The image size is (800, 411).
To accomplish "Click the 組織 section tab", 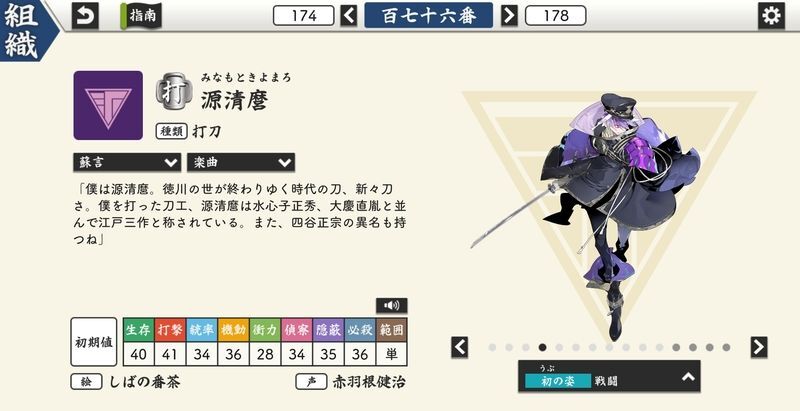I will point(23,31).
